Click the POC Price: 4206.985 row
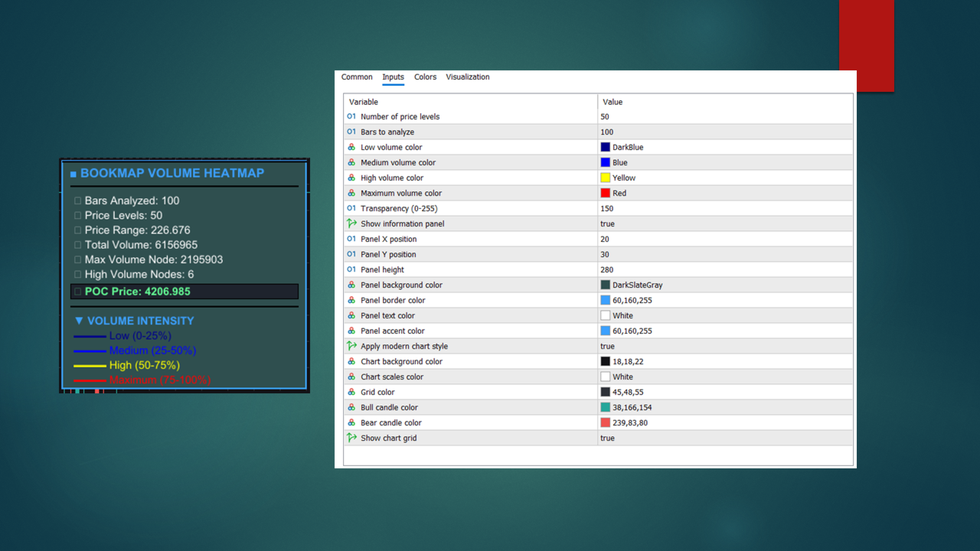980x551 pixels. click(185, 292)
